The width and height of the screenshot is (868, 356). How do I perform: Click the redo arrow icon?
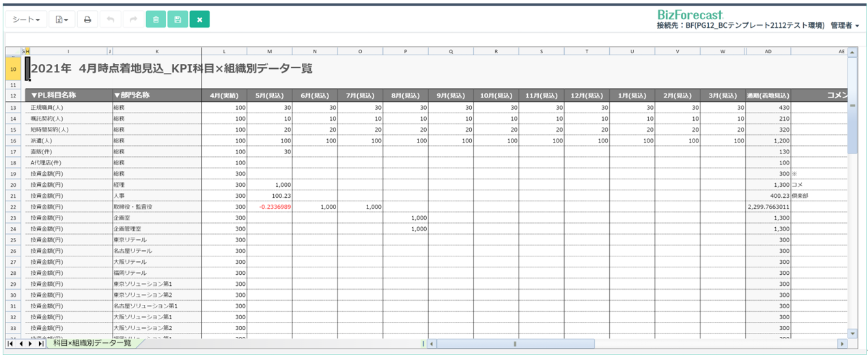(x=133, y=20)
